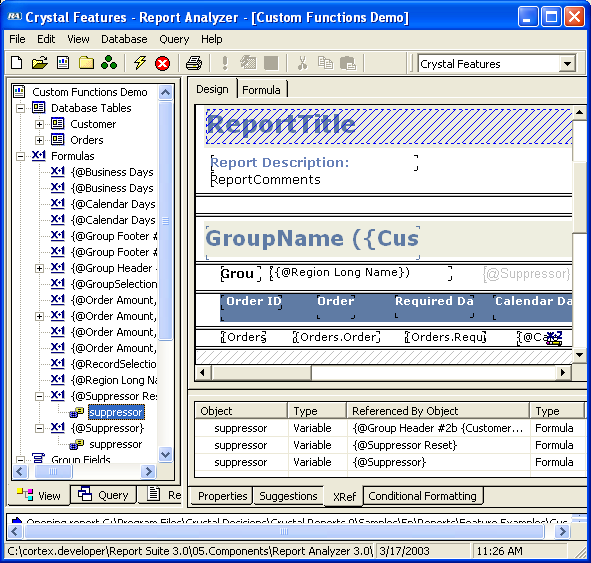Click the Paste toolbar icon
The image size is (591, 563).
[x=348, y=63]
